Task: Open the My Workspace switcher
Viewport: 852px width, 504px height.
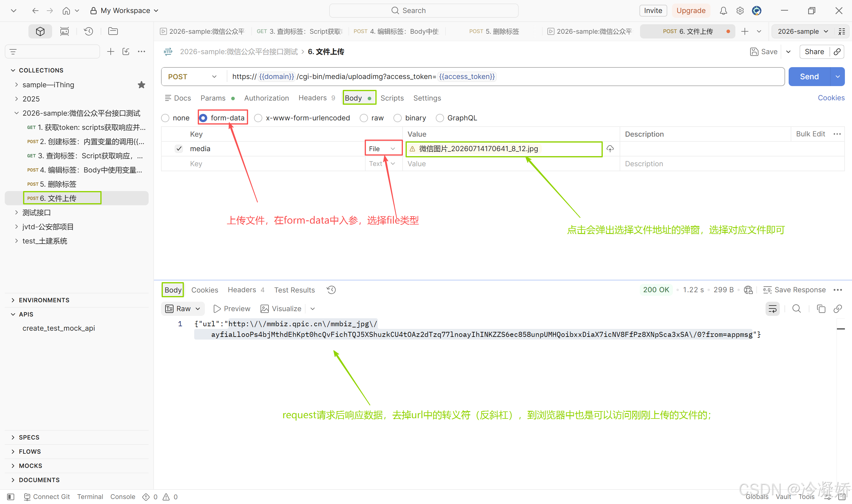Action: (x=125, y=11)
